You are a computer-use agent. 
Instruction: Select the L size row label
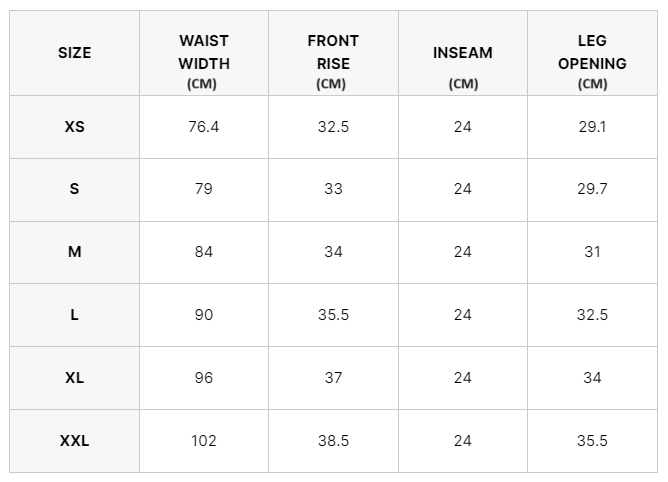click(x=74, y=315)
